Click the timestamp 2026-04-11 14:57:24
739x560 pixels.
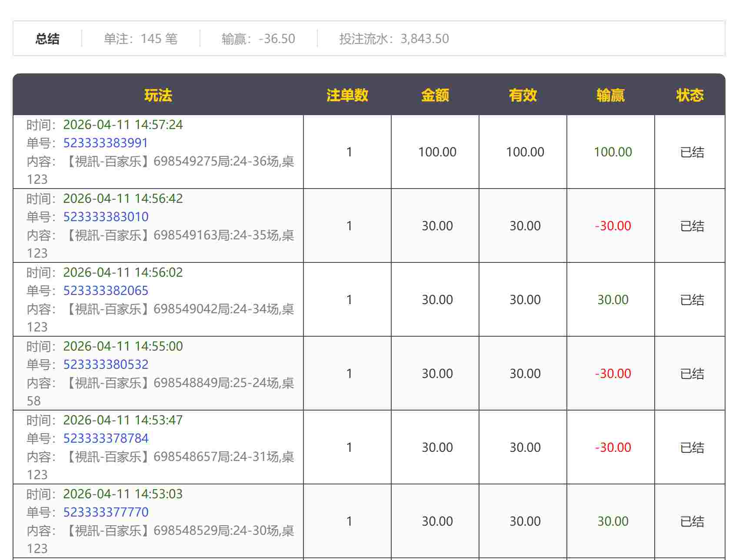coord(123,125)
